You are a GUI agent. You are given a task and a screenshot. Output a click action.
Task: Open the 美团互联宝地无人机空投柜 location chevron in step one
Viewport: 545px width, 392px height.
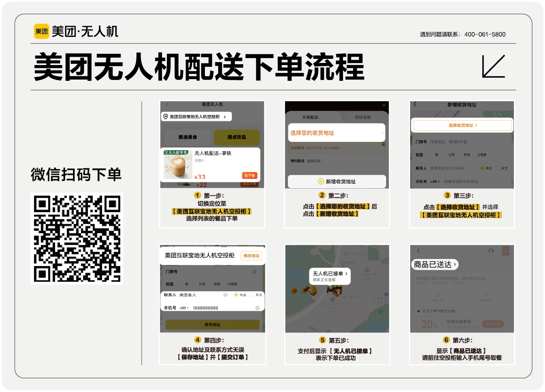click(225, 117)
